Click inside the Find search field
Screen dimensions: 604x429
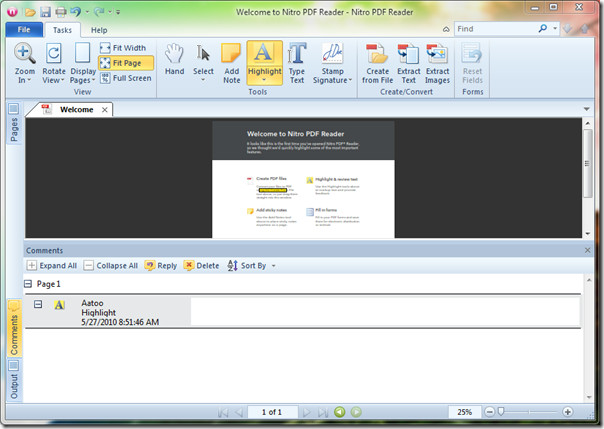click(496, 29)
